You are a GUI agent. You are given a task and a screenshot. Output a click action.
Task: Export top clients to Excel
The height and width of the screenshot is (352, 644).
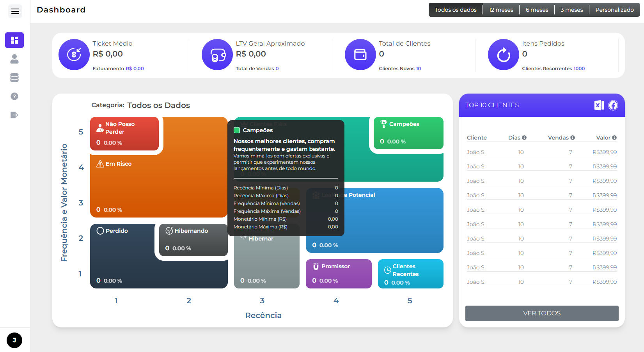pyautogui.click(x=599, y=105)
